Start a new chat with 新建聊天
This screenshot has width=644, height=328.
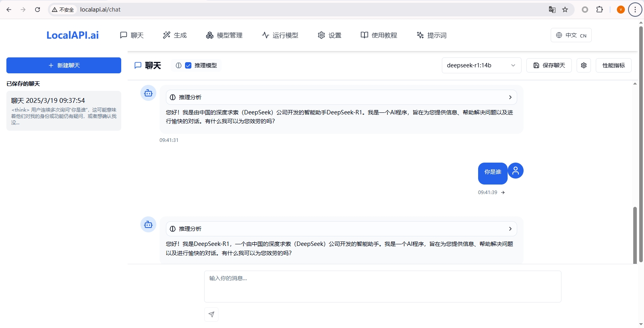click(64, 65)
